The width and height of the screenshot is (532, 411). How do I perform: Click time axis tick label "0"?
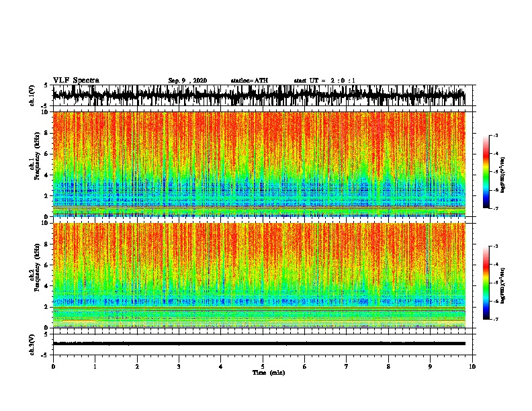pos(53,367)
